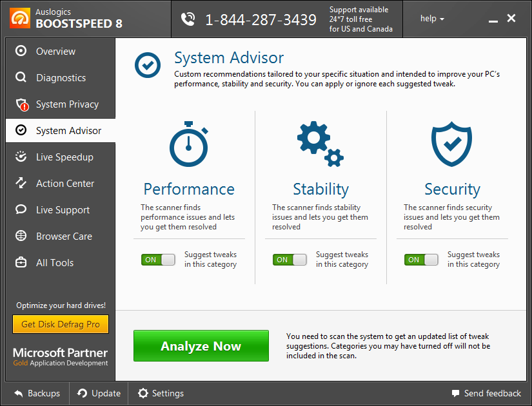
Task: Click the Stability heading
Action: [320, 189]
